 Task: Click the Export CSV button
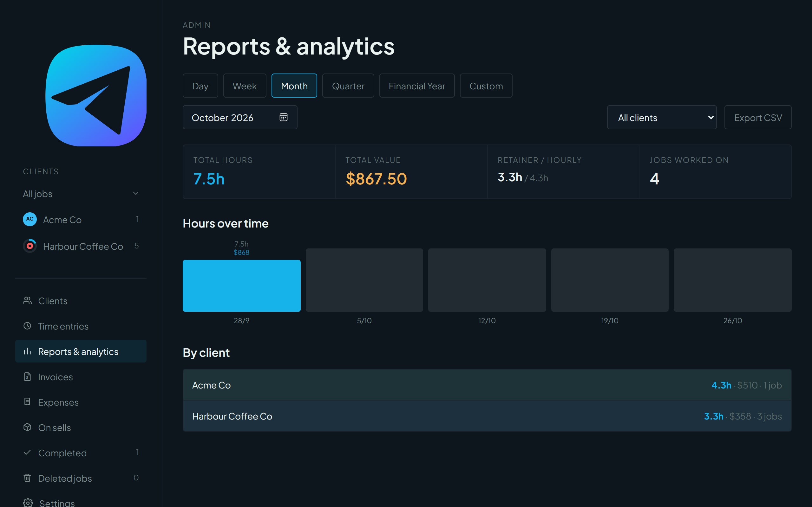pos(758,117)
